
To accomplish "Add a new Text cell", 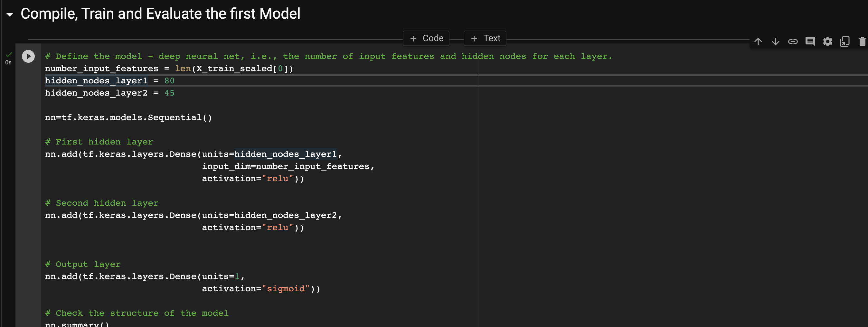I will (485, 38).
